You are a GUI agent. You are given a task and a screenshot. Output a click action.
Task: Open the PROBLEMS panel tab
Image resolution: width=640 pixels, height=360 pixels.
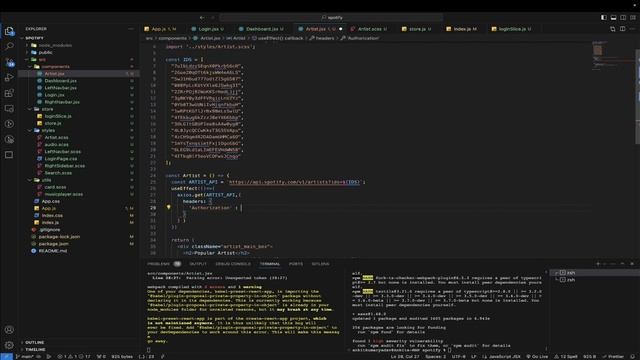click(164, 264)
